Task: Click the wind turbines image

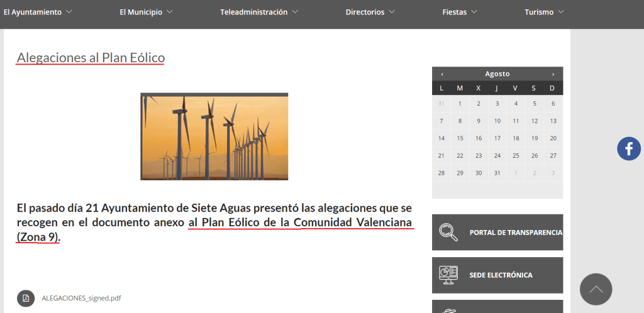Action: pyautogui.click(x=214, y=136)
